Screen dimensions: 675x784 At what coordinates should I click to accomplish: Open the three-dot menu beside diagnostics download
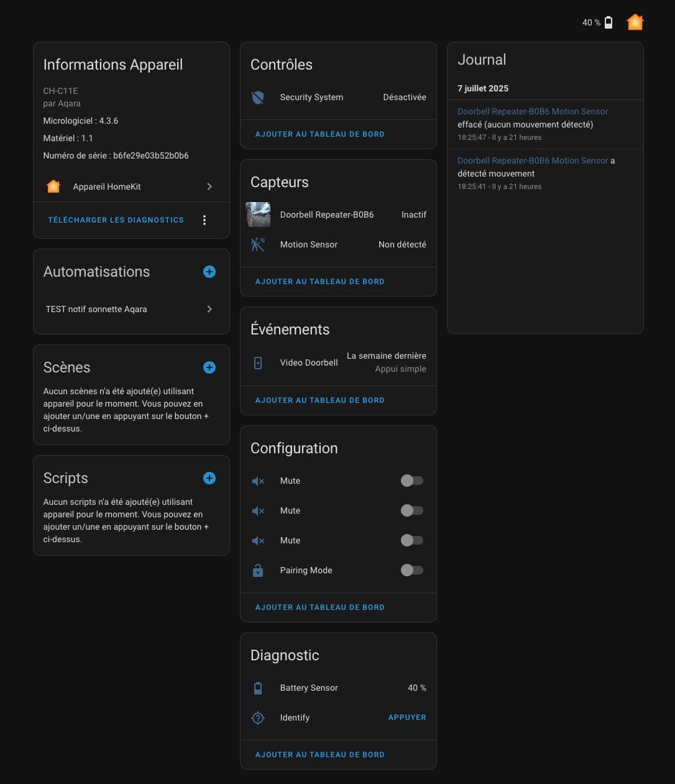point(204,220)
